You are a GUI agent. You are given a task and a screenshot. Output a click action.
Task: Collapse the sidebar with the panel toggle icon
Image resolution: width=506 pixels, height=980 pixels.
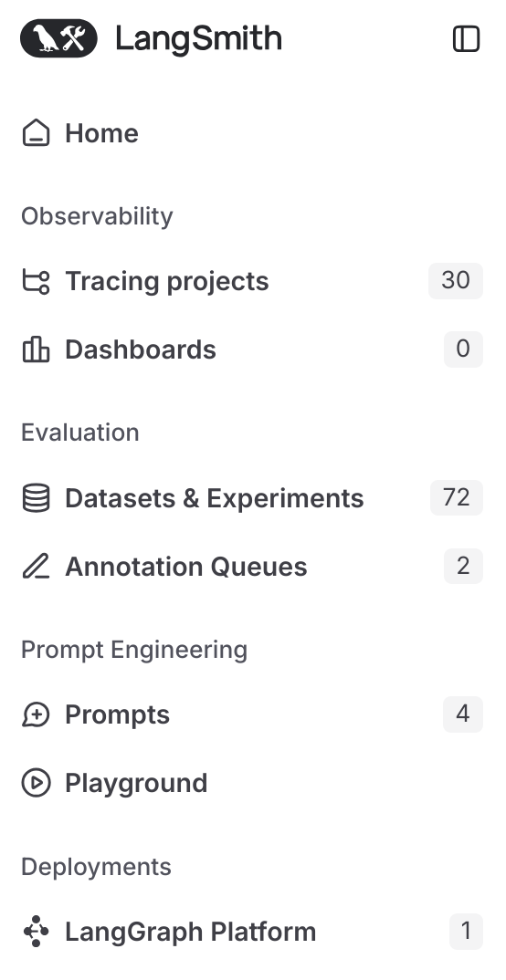466,38
